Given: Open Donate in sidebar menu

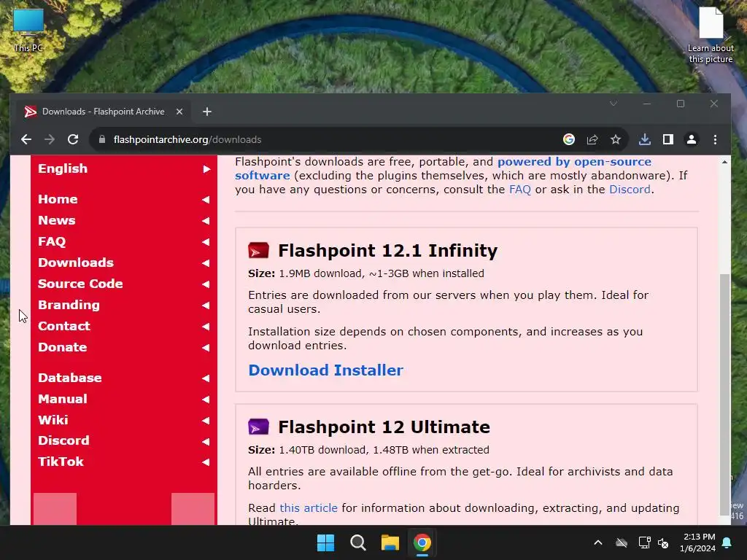Looking at the screenshot, I should point(124,347).
